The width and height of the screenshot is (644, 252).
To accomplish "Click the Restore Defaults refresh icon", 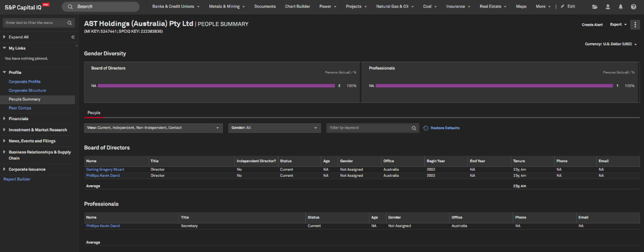I will (426, 128).
